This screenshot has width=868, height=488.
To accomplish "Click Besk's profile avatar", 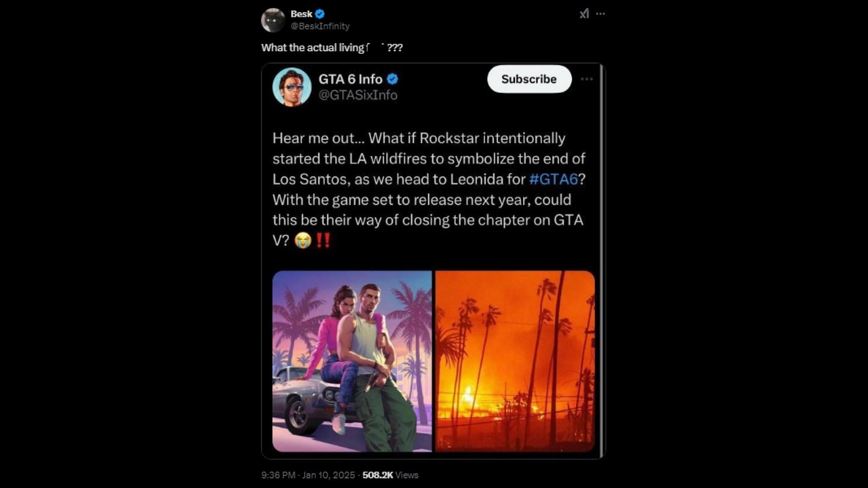I will point(273,20).
